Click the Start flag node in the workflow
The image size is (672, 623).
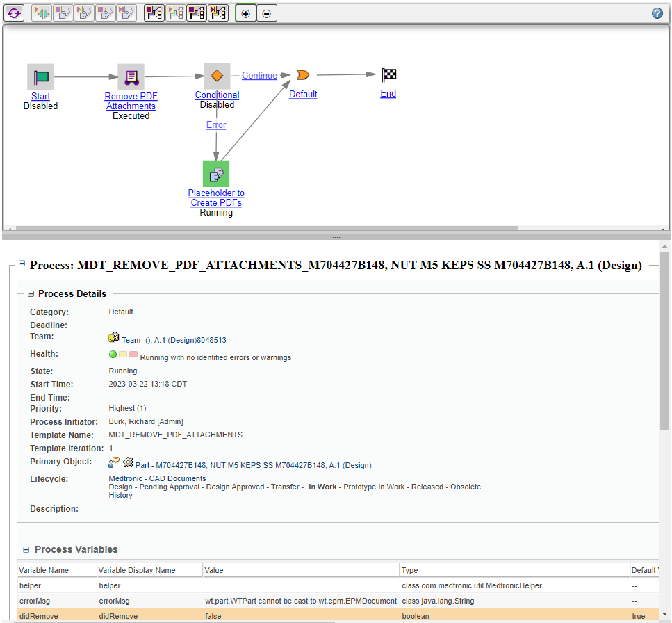coord(40,76)
